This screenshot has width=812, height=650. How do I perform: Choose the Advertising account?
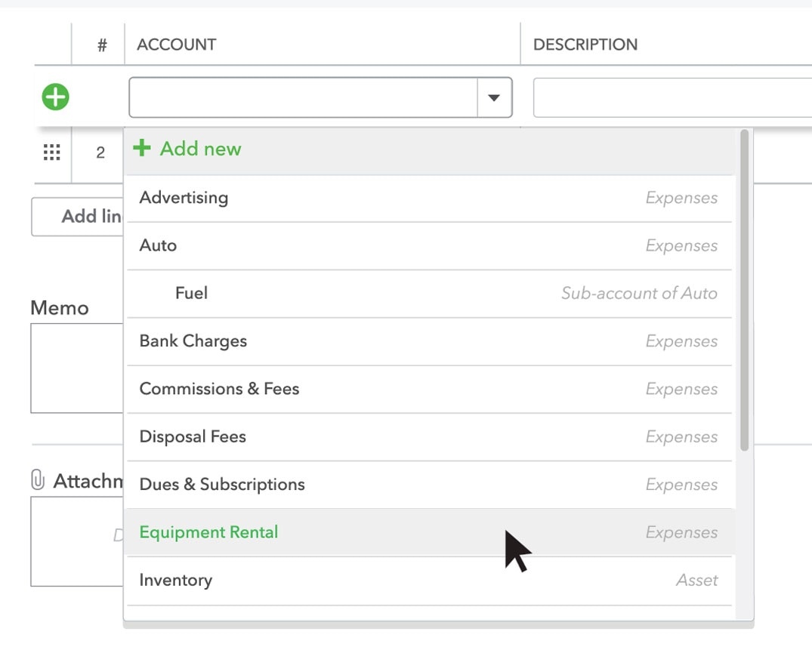tap(429, 199)
